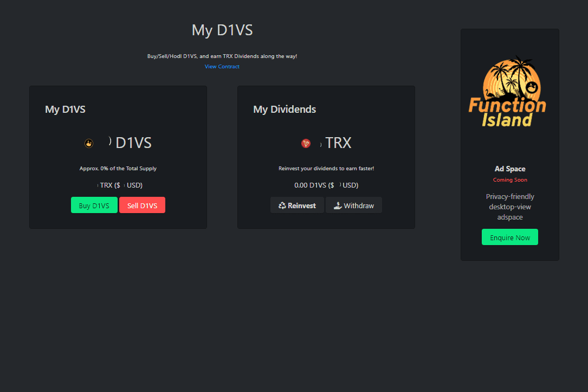Click the red TRX token icon
Image resolution: width=588 pixels, height=392 pixels.
pos(306,144)
